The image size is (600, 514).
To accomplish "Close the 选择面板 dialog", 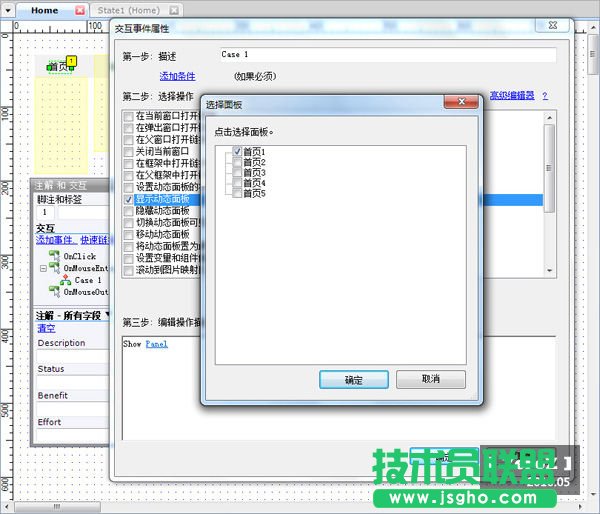I will pos(461,101).
